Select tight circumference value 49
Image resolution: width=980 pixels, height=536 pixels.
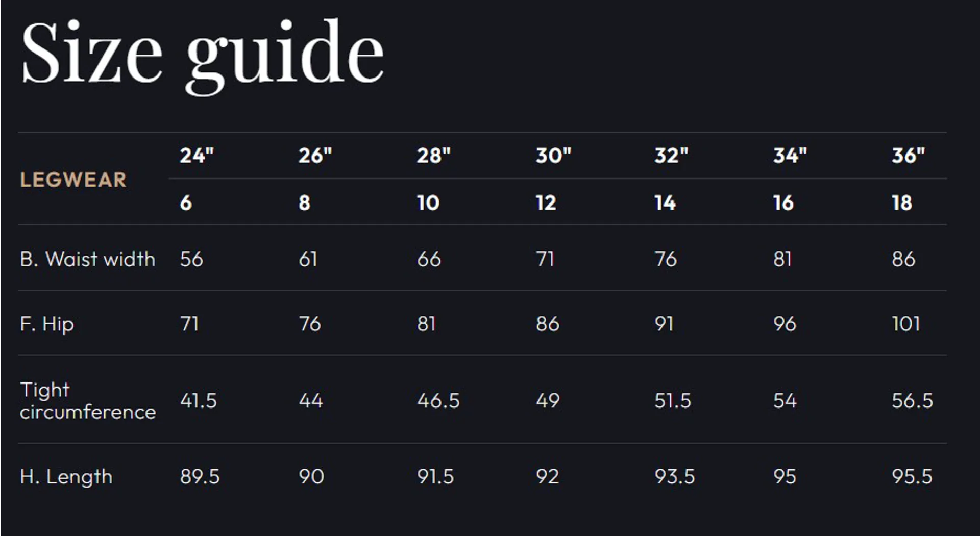coord(547,401)
